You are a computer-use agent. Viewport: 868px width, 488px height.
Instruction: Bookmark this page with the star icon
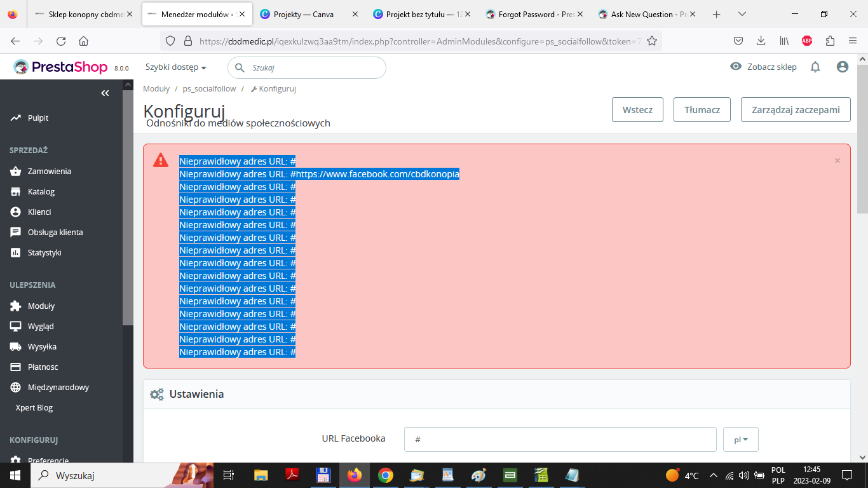651,41
